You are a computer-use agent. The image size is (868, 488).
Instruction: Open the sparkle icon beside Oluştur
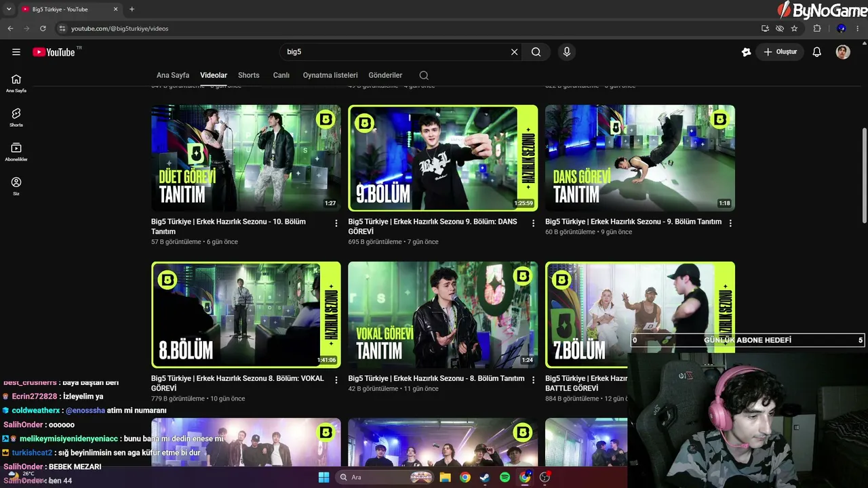(x=747, y=52)
